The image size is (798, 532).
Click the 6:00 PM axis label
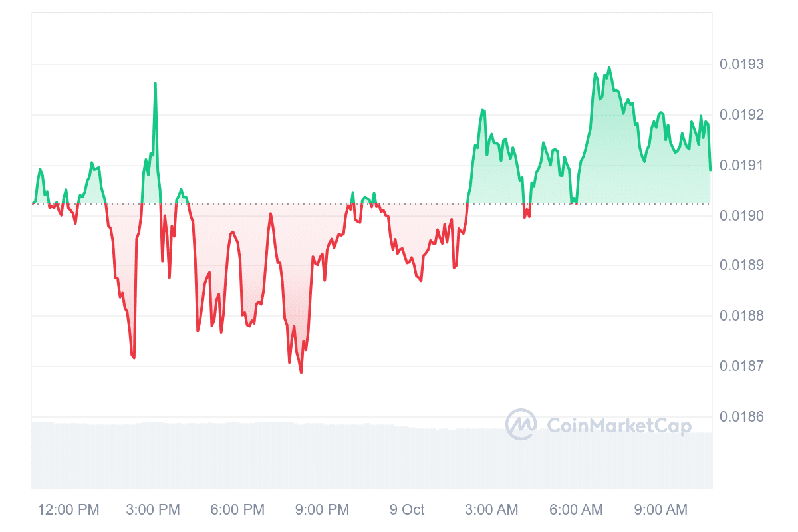click(x=237, y=510)
